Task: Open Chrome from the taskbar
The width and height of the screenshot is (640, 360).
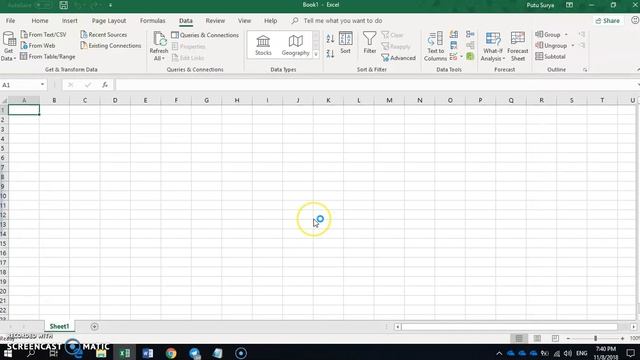Action: pyautogui.click(x=171, y=353)
